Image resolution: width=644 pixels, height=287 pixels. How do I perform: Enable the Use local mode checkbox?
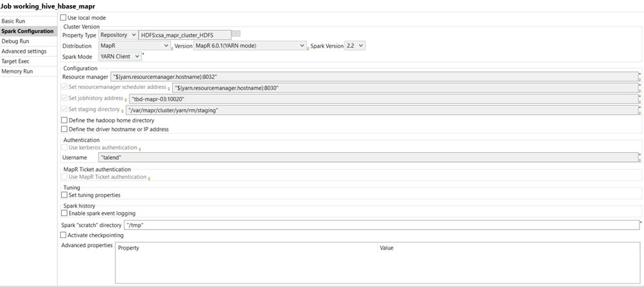pos(63,17)
